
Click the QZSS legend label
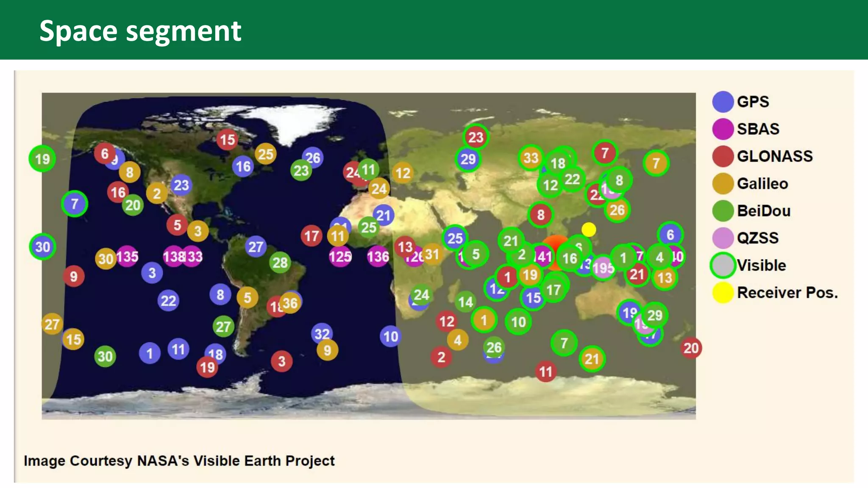click(x=757, y=238)
